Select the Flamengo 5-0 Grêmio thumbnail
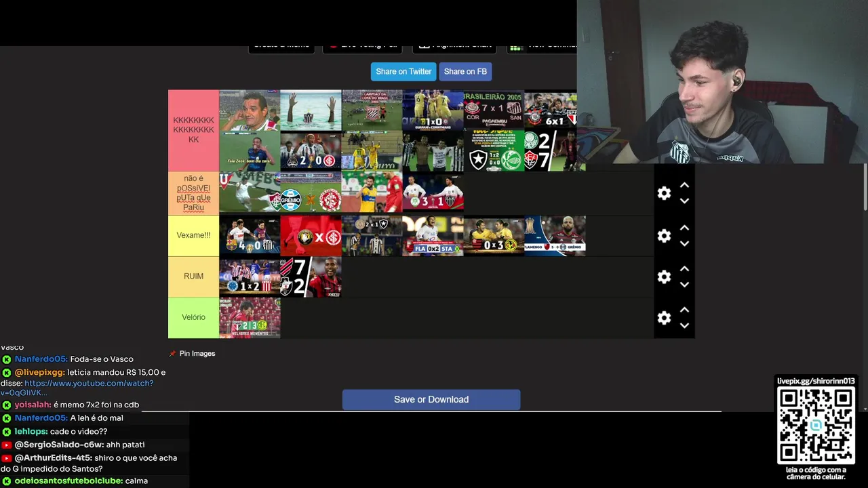The image size is (868, 488). 555,236
